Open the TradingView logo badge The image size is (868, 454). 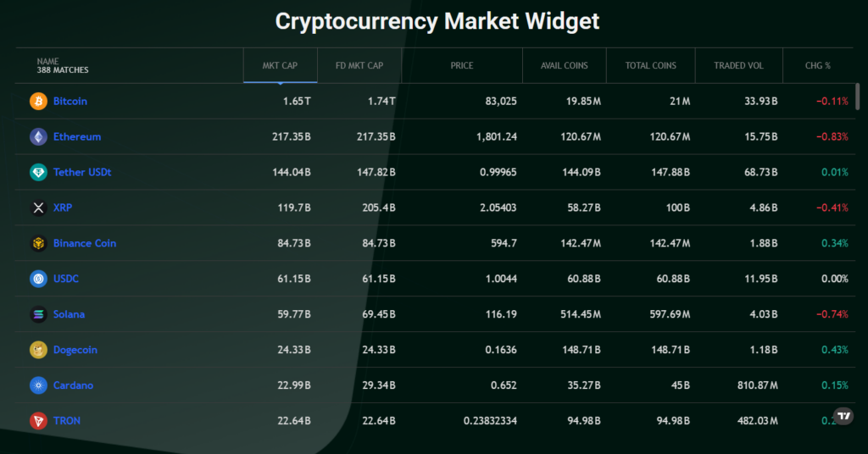[843, 416]
